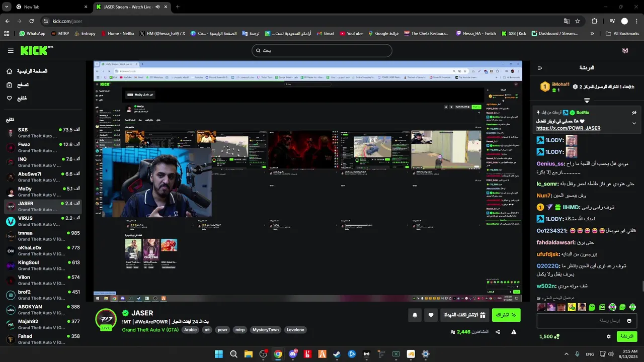
Task: Click the JASER live avatar under the stream
Action: point(106,320)
